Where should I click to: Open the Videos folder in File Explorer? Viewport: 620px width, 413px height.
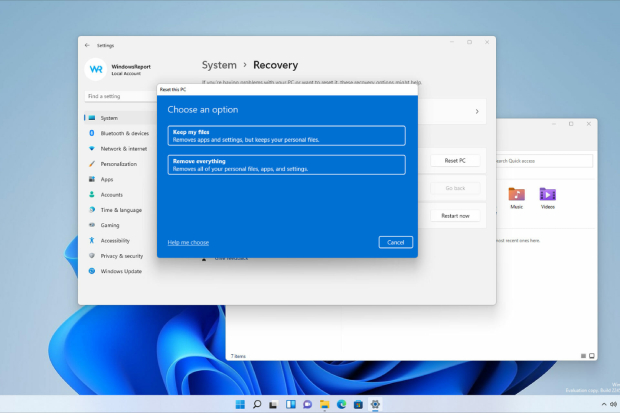[547, 195]
